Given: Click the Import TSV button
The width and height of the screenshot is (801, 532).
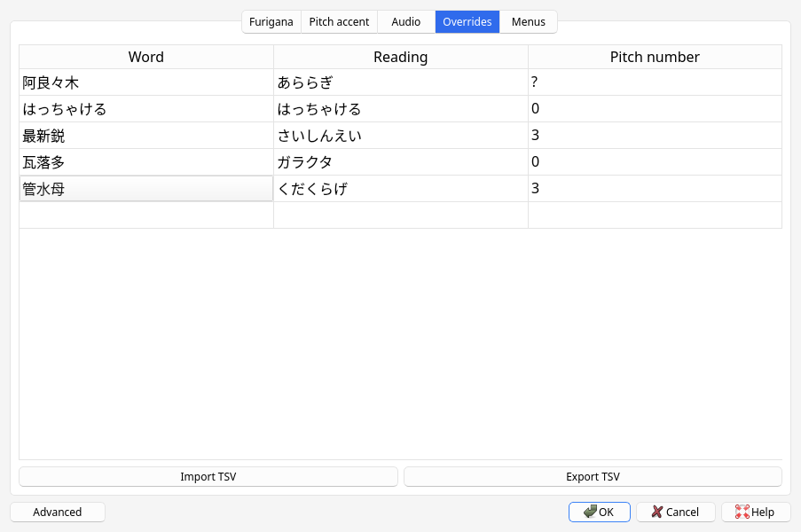Looking at the screenshot, I should pos(208,476).
